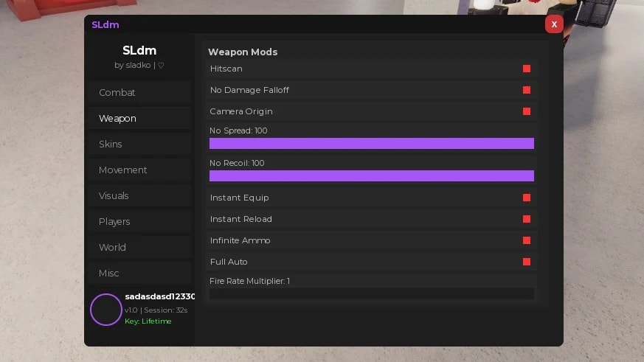644x362 pixels.
Task: Enable Instant Equip toggle
Action: [527, 198]
